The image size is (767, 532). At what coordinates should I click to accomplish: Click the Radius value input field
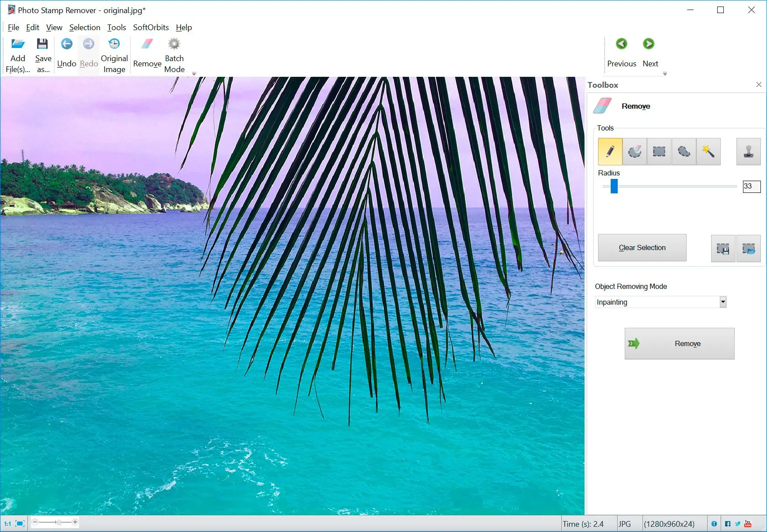(751, 186)
